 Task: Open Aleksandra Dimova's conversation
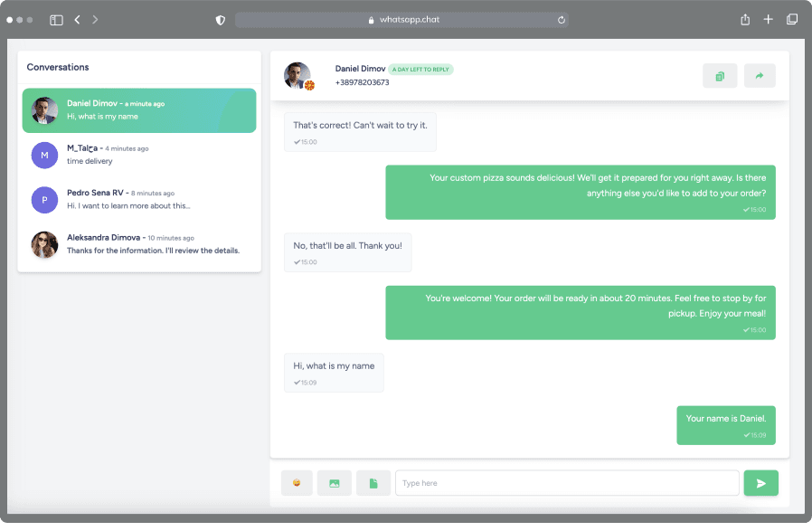138,243
